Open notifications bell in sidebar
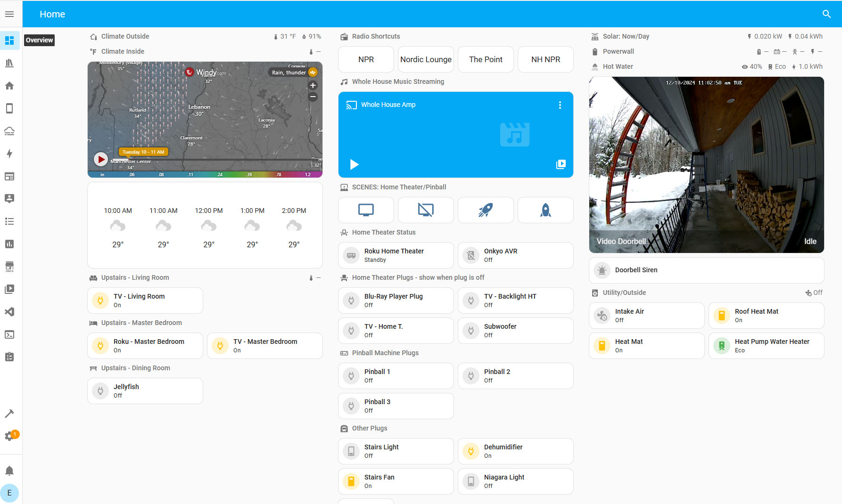The height and width of the screenshot is (504, 842). 9,471
